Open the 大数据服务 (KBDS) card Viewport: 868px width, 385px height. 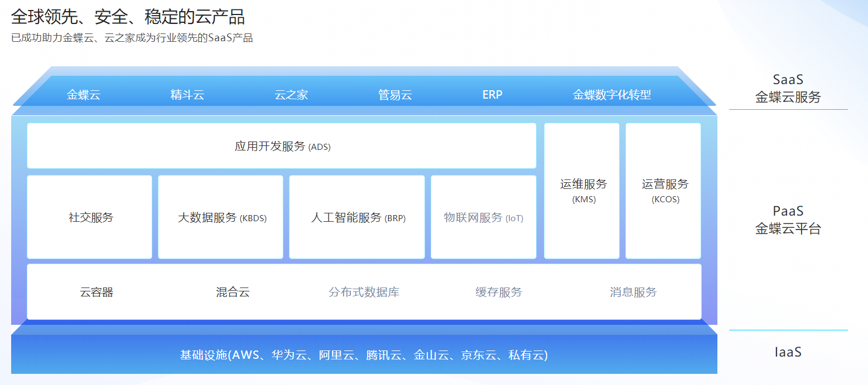tap(220, 217)
